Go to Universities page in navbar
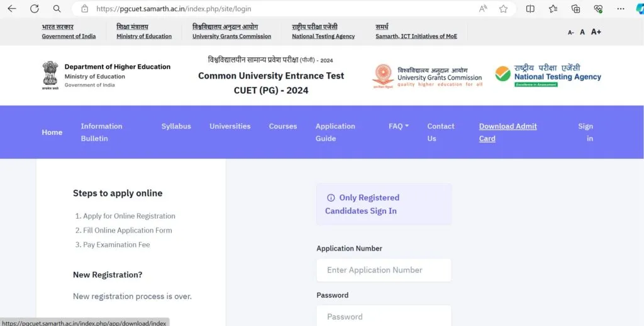Screen dimensions: 644x326 [x=230, y=126]
